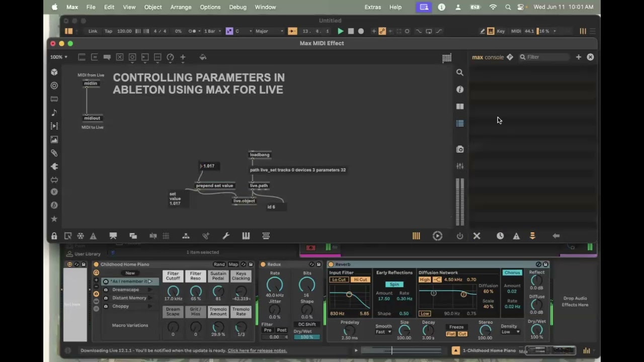Toggle Reverb Freeze button

point(456,327)
